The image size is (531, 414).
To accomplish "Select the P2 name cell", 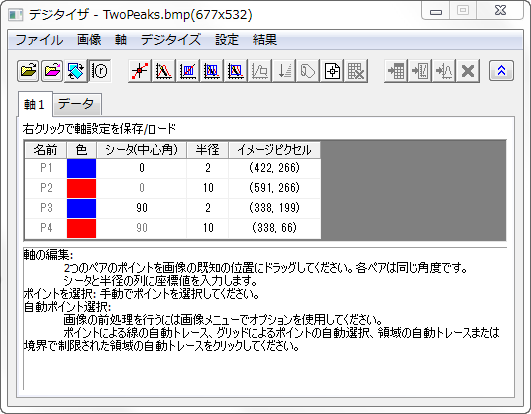I will click(x=46, y=188).
